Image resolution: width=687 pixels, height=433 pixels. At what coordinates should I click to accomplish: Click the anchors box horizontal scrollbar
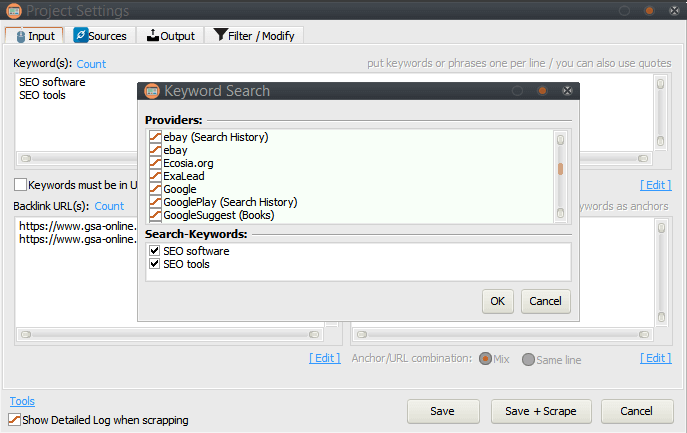tap(503, 334)
